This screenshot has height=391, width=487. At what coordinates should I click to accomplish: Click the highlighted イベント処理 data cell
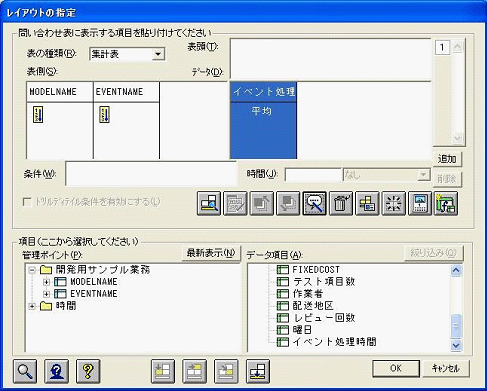point(263,92)
